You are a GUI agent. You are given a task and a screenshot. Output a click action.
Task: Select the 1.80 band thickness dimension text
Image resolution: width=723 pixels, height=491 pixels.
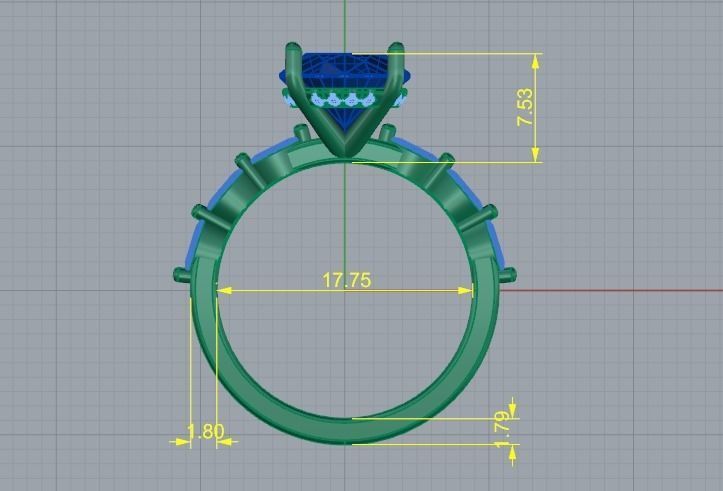point(206,432)
